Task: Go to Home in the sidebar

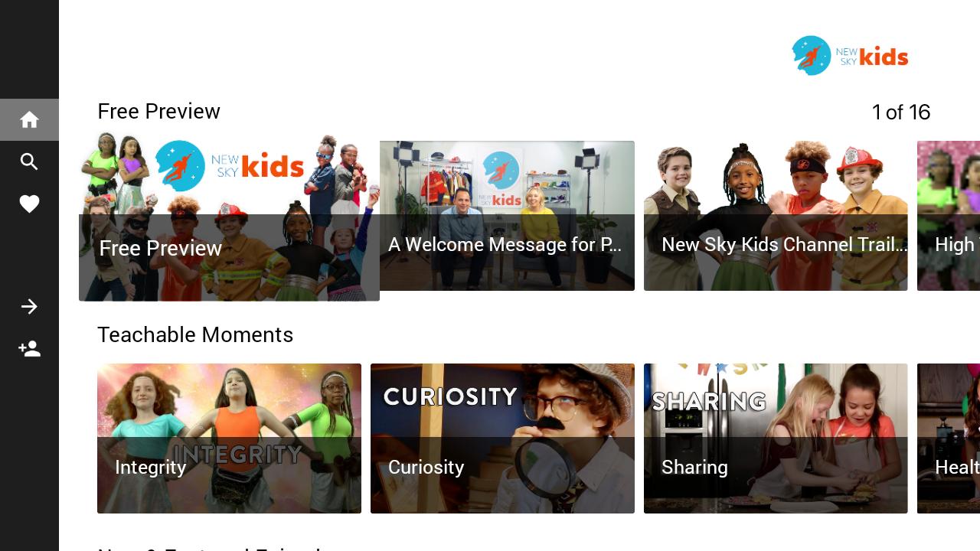Action: tap(29, 120)
